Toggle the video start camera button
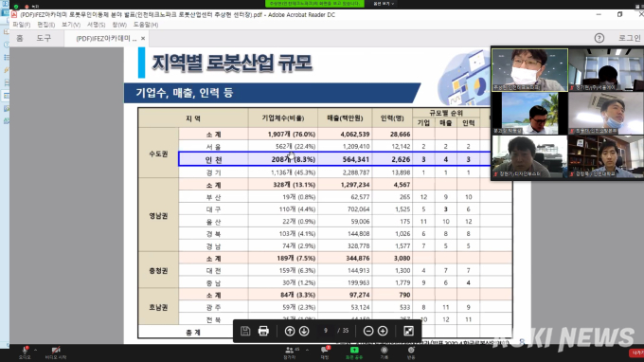Screen dimensions: 644x362 [56, 353]
